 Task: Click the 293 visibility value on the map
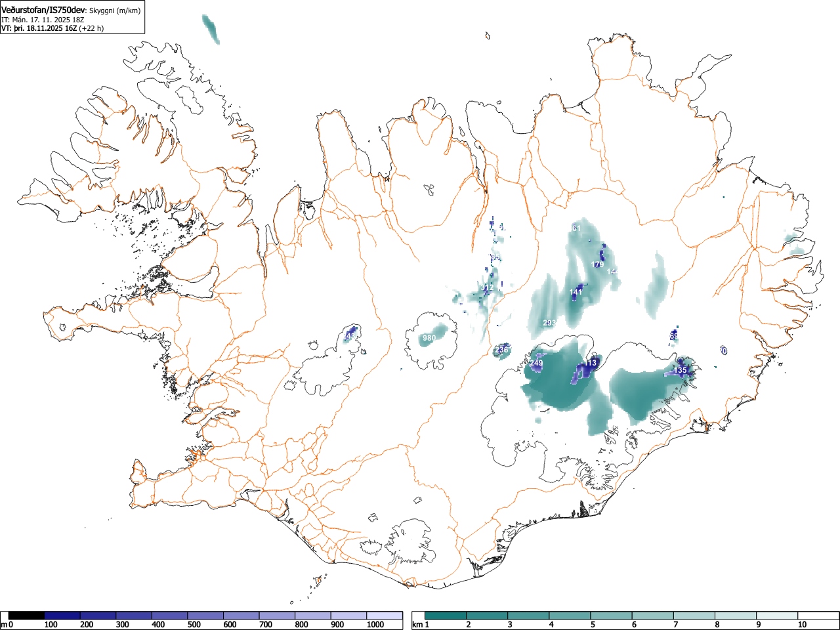[x=549, y=323]
